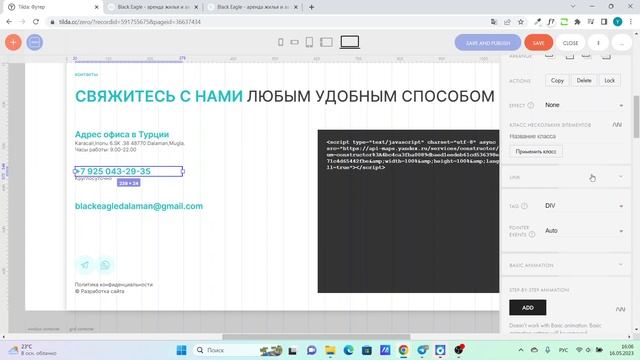
Task: Select the СВЯЖИТЕСЬ С НАМИ headline
Action: pos(159,96)
